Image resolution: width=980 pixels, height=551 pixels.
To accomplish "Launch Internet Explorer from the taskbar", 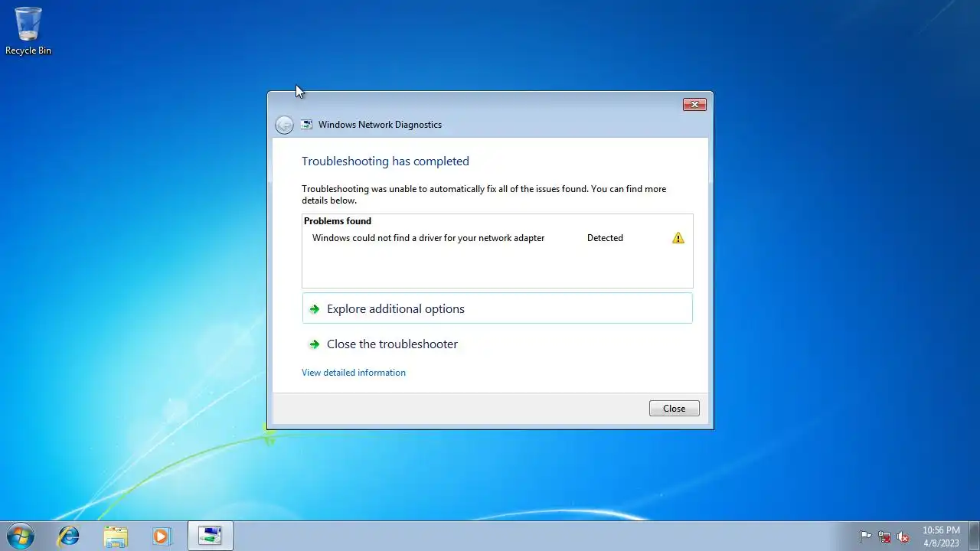I will [69, 536].
